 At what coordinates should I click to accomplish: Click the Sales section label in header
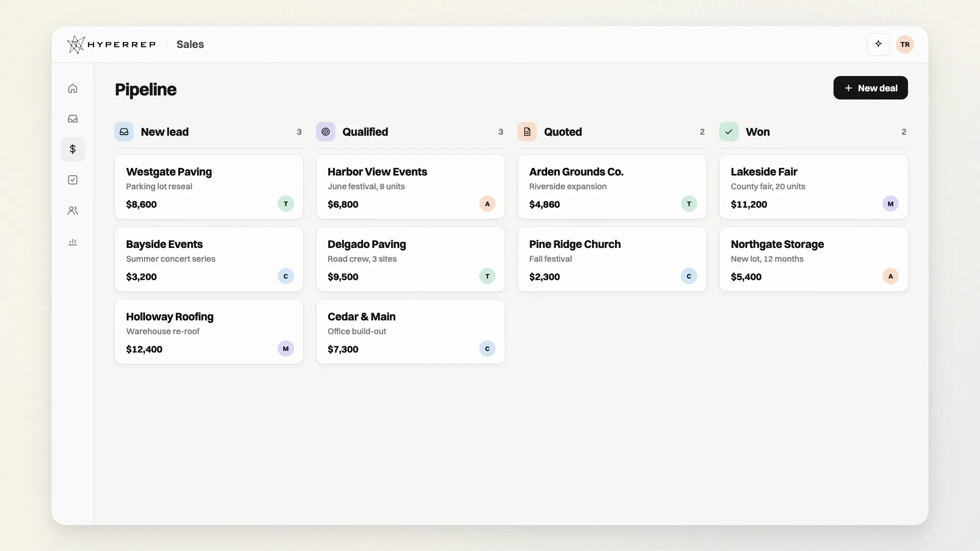click(190, 44)
